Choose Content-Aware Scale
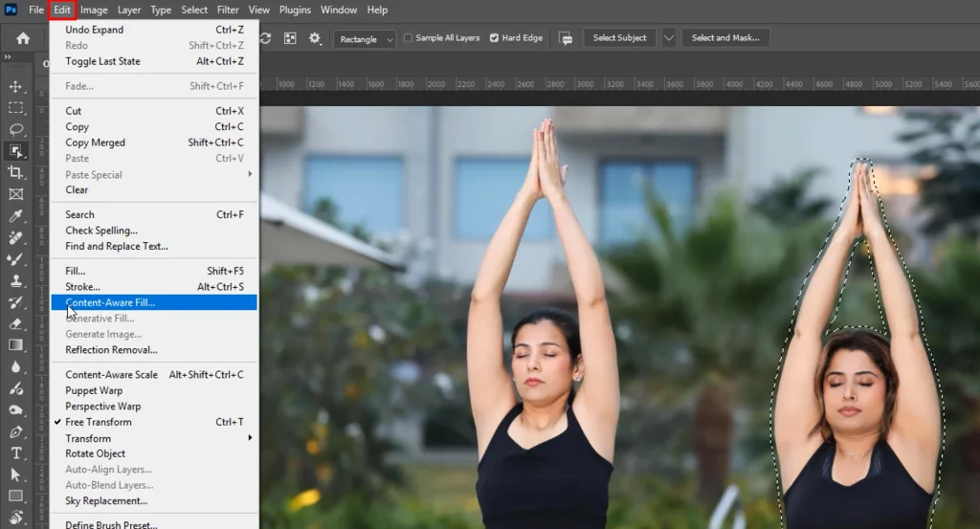Viewport: 980px width, 529px height. click(x=154, y=375)
